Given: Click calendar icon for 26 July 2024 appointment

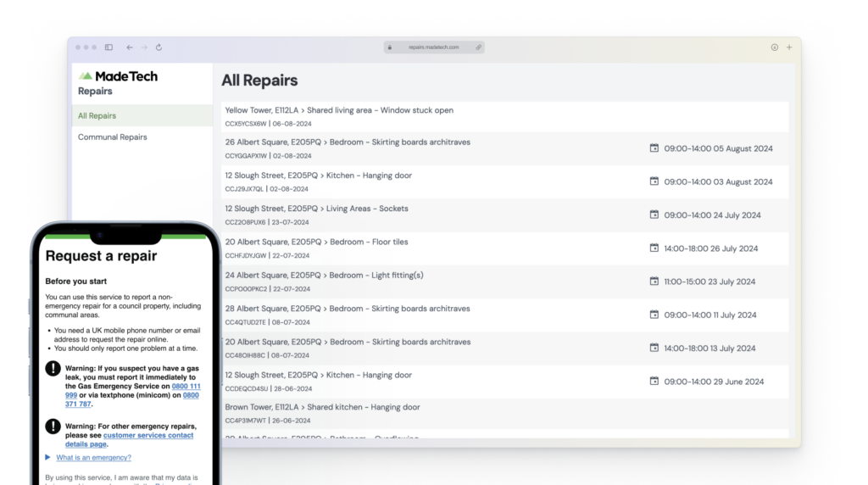Looking at the screenshot, I should pyautogui.click(x=654, y=248).
